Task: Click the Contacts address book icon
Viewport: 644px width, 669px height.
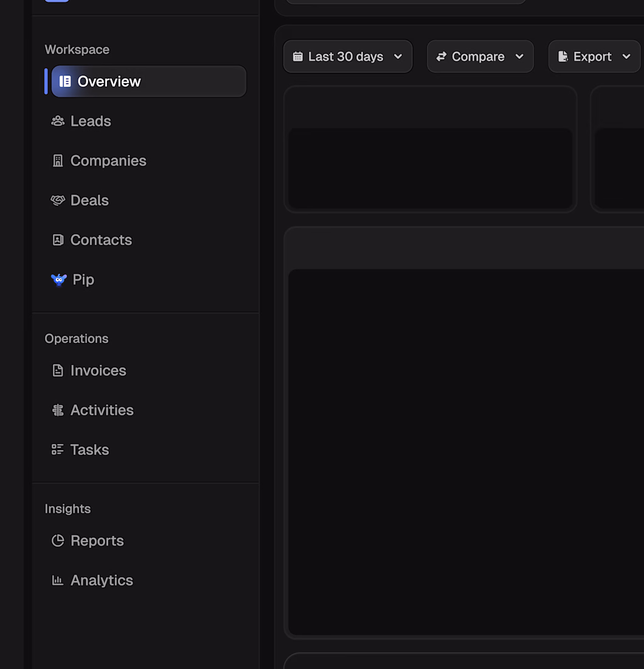Action: click(x=58, y=240)
